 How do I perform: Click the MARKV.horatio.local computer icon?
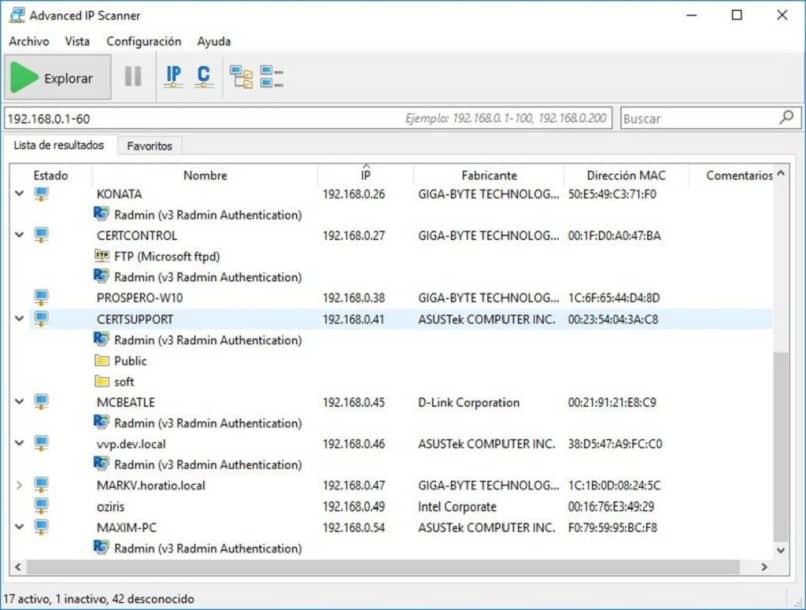pos(41,485)
